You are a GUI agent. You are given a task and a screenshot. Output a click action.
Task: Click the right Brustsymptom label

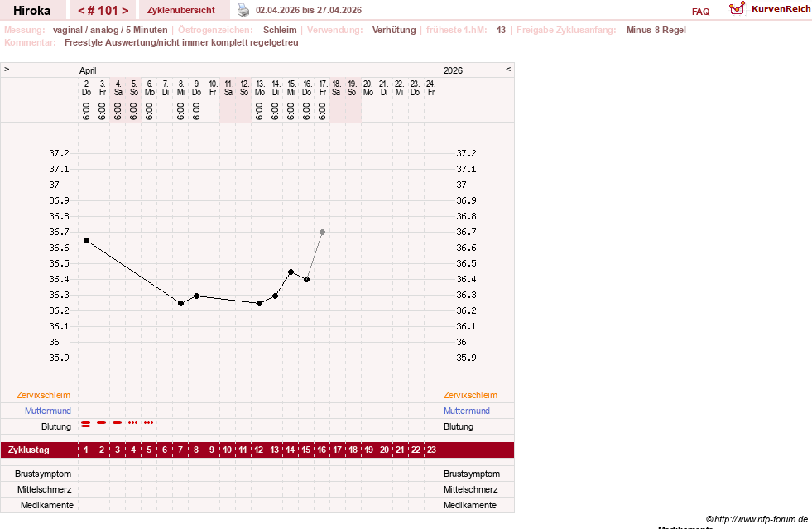click(x=472, y=474)
